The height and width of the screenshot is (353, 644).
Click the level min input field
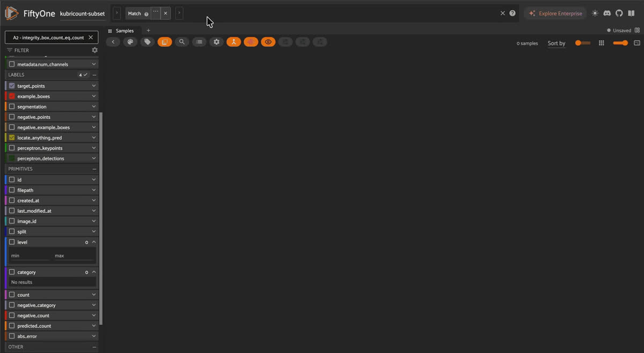30,256
